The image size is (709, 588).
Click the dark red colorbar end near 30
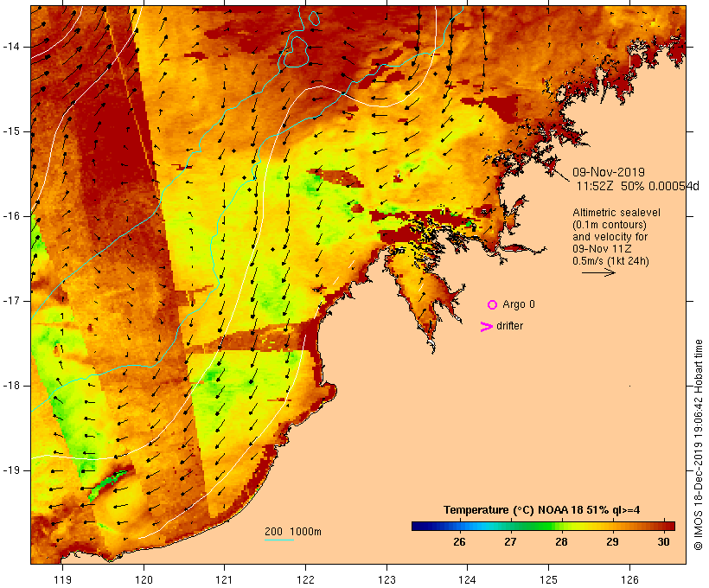(668, 526)
